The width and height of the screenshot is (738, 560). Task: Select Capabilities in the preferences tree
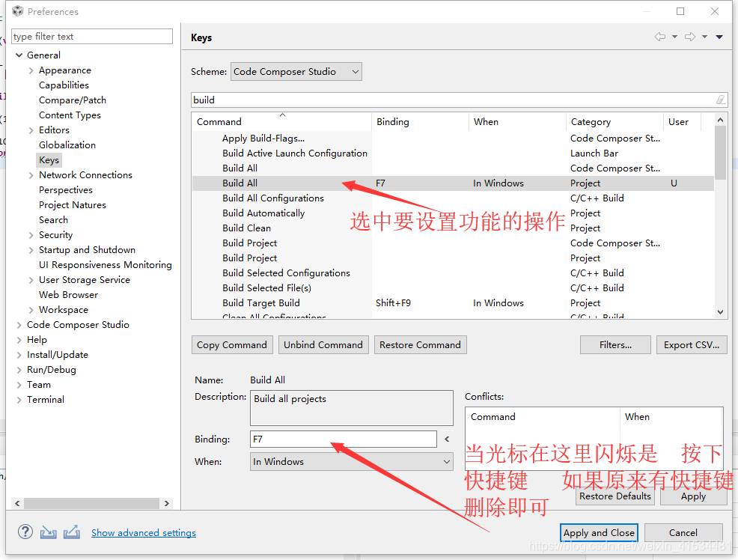tap(64, 85)
